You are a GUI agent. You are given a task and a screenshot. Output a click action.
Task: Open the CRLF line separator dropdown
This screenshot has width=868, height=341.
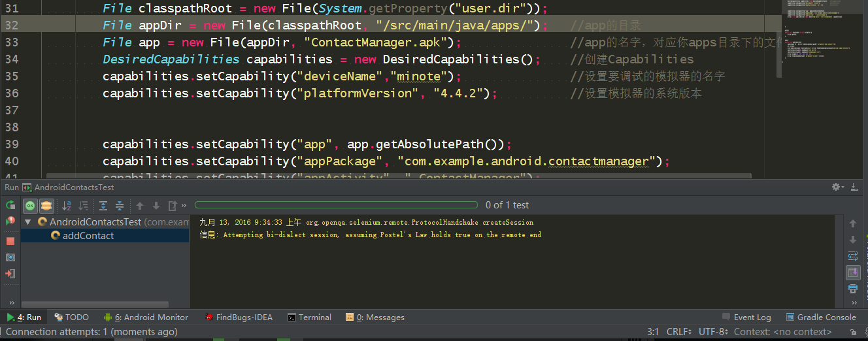point(678,332)
